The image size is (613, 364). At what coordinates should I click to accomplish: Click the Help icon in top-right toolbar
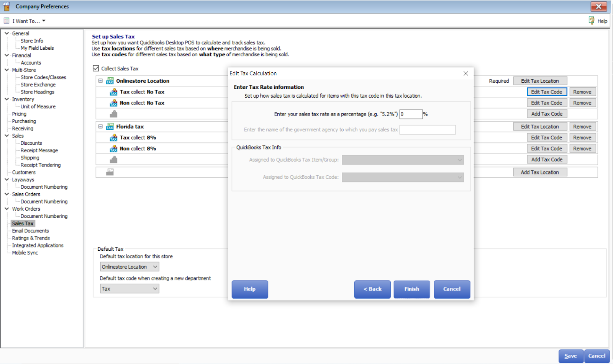pos(592,21)
